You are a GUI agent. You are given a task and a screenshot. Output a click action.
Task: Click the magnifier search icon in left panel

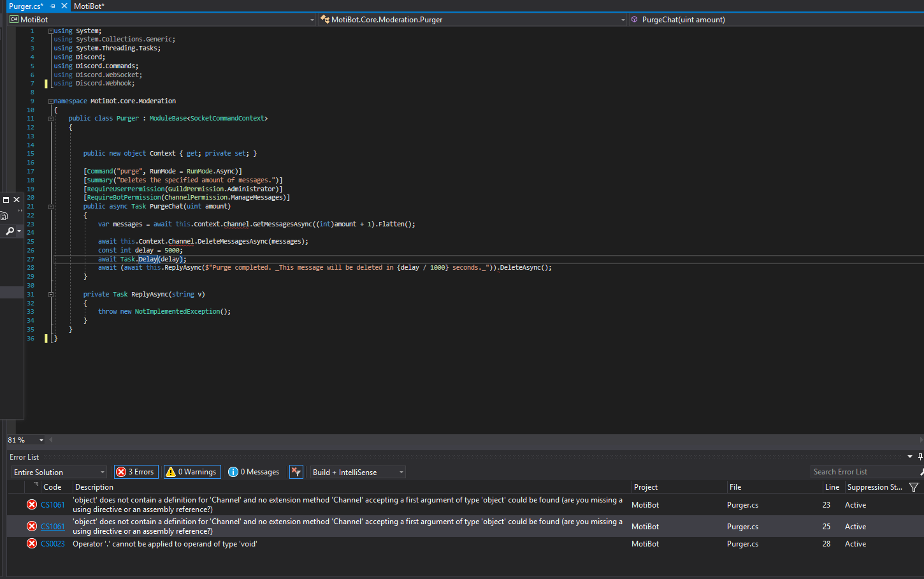click(x=10, y=231)
